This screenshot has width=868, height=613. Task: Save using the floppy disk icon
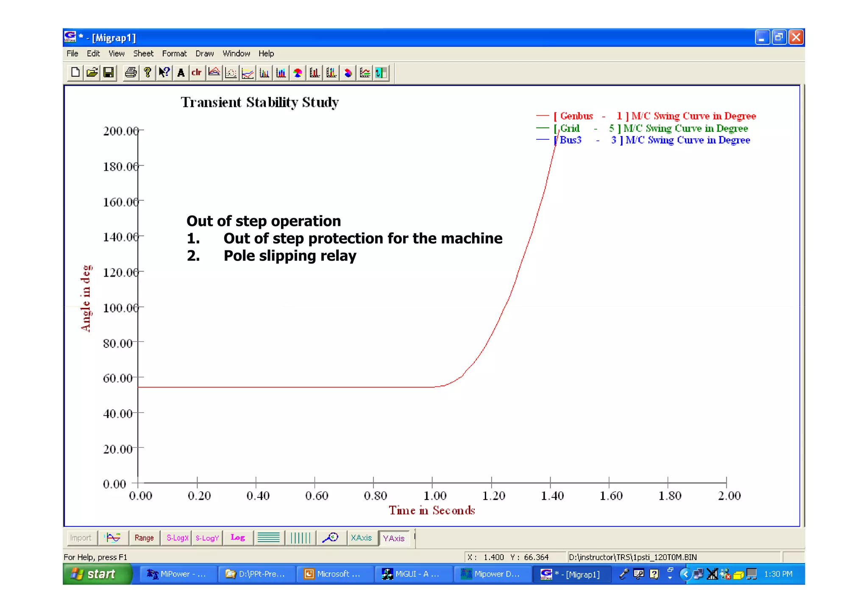108,73
